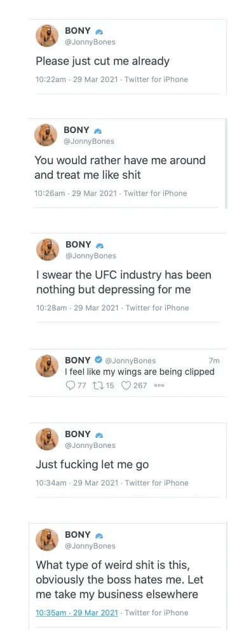
Task: Open avatar on last 'weird shit' tweet
Action: 47,539
